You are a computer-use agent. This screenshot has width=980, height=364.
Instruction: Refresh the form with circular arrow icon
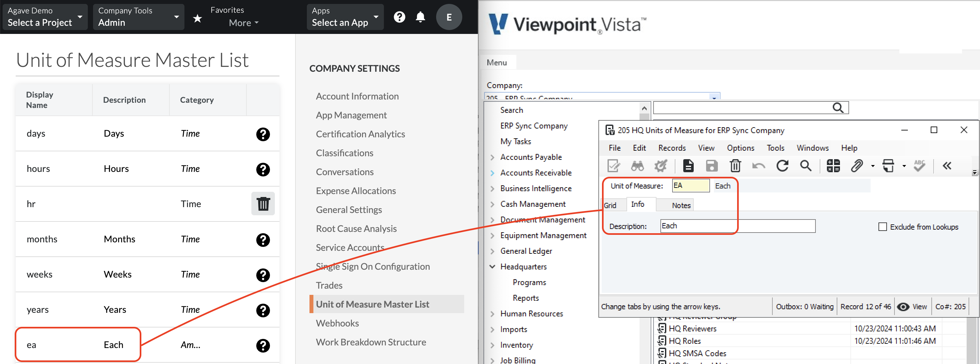[782, 166]
